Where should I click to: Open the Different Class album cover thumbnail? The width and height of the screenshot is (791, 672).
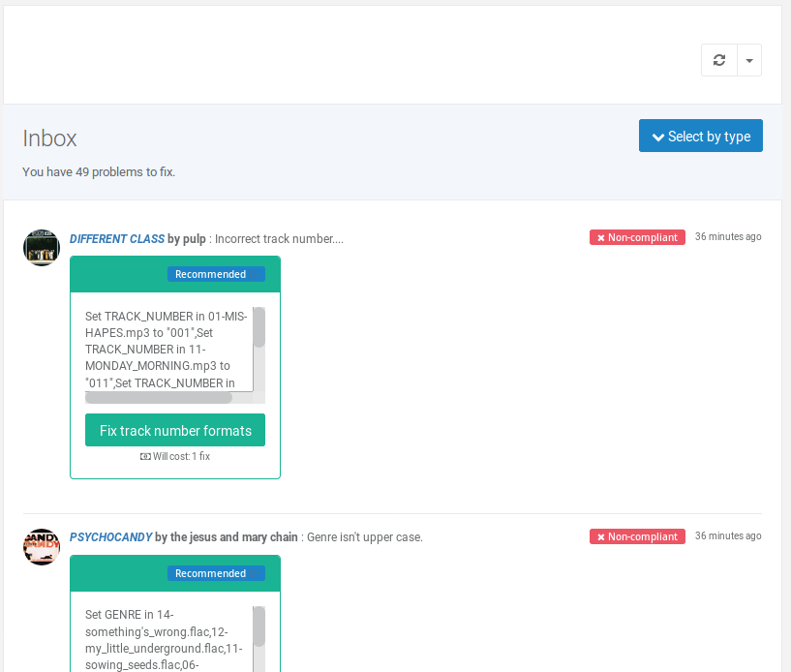click(42, 248)
